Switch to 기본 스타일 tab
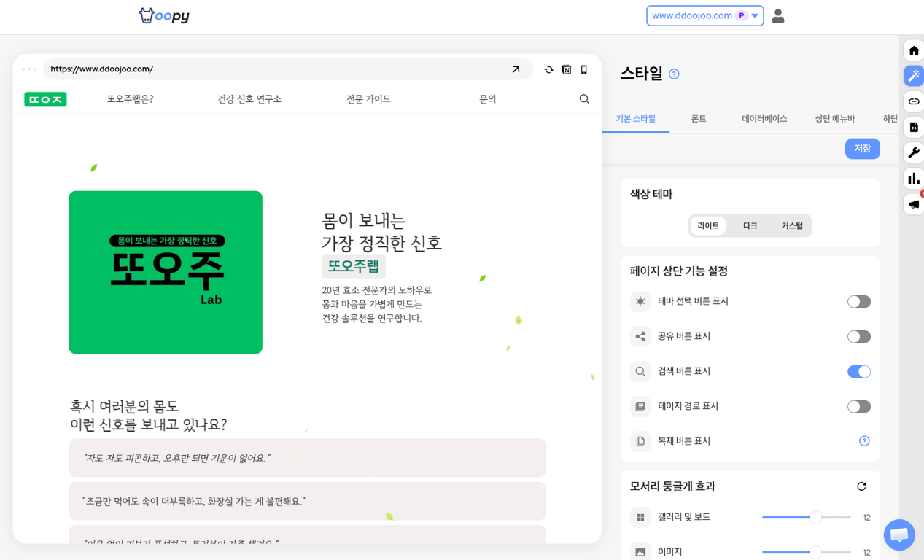The image size is (924, 560). tap(635, 119)
